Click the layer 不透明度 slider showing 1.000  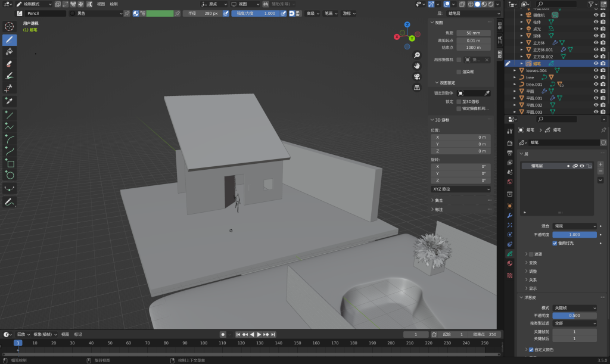click(574, 235)
